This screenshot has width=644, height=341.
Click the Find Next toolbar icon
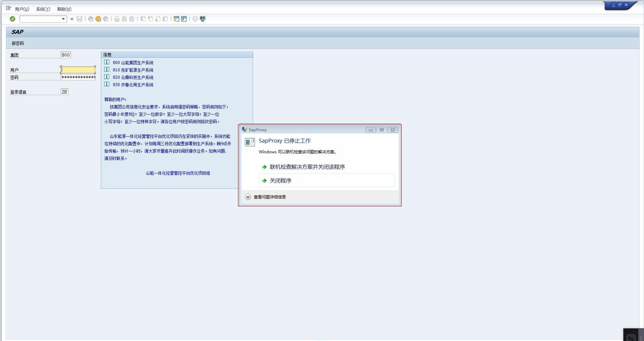point(132,19)
